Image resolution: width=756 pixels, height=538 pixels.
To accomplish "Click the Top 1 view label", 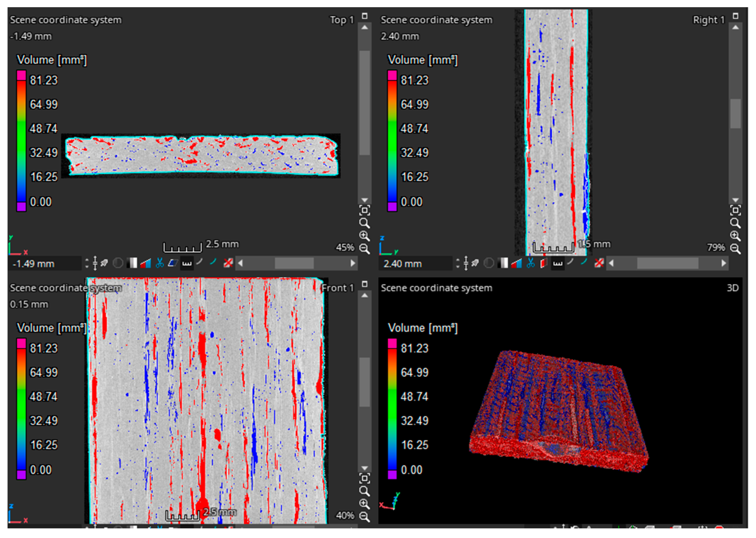I will pyautogui.click(x=342, y=20).
